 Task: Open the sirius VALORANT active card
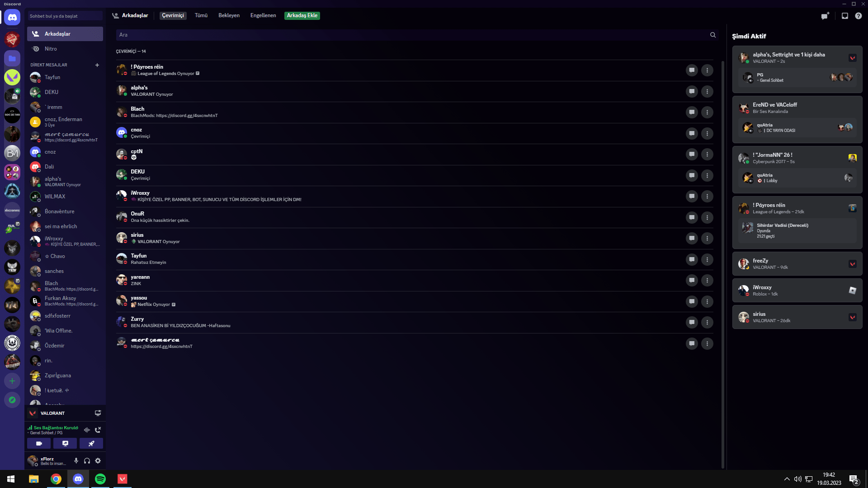tap(797, 317)
